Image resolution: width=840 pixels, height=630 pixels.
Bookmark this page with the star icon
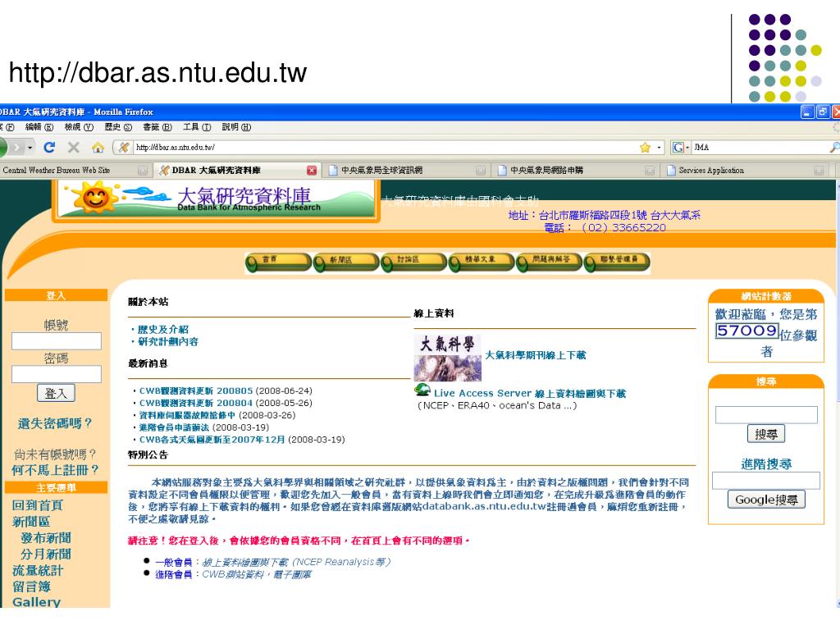pyautogui.click(x=646, y=148)
